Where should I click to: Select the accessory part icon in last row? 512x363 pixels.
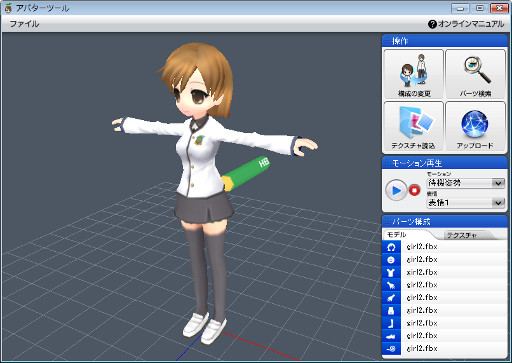pos(391,349)
